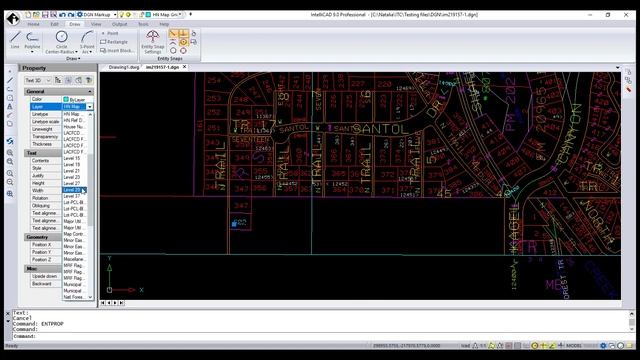Select Map Contr... layer in list
The image size is (640, 360).
coord(75,234)
